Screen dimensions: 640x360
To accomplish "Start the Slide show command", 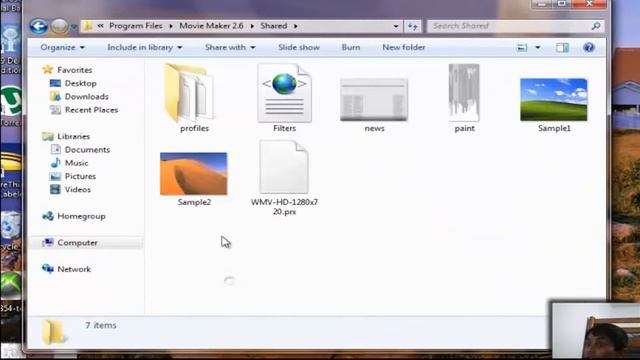I will click(299, 47).
